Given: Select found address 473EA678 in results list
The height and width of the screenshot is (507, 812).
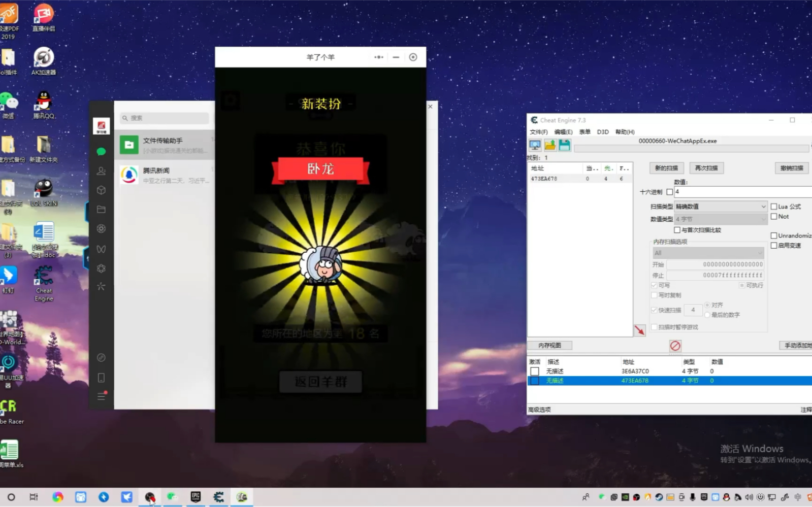Looking at the screenshot, I should (579, 179).
